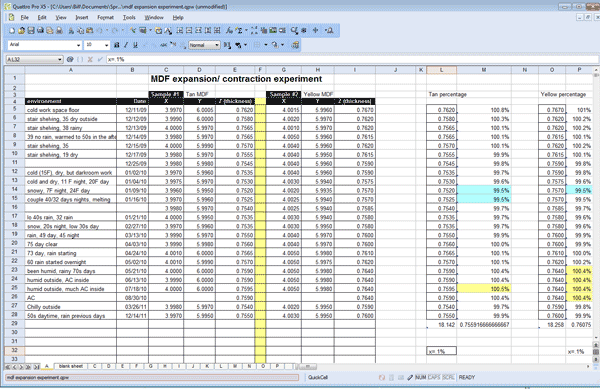Open the Window menu
This screenshot has height=389, width=600.
tap(154, 18)
